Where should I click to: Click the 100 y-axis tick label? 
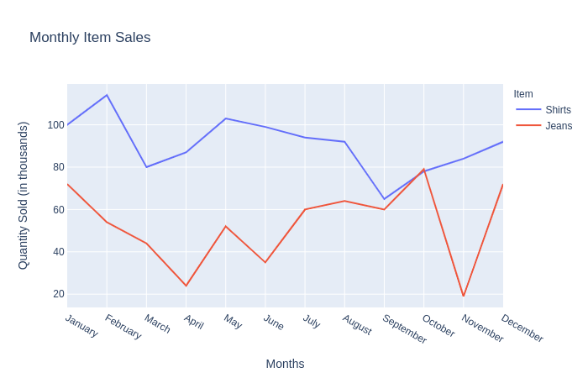(55, 125)
